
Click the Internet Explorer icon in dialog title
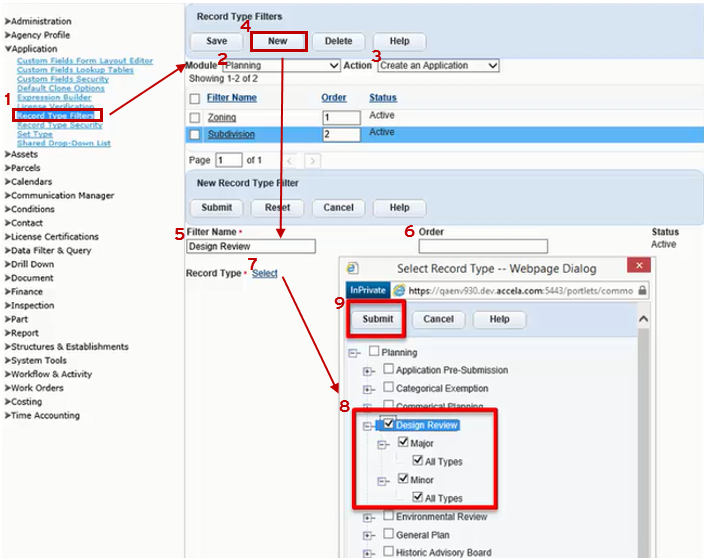[352, 268]
